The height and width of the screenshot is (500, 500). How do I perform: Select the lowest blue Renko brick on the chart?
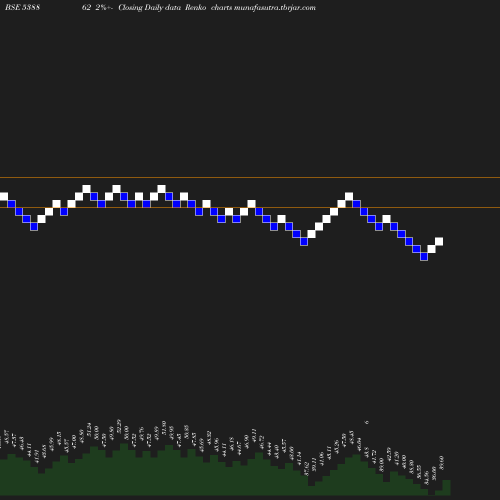pos(424,256)
